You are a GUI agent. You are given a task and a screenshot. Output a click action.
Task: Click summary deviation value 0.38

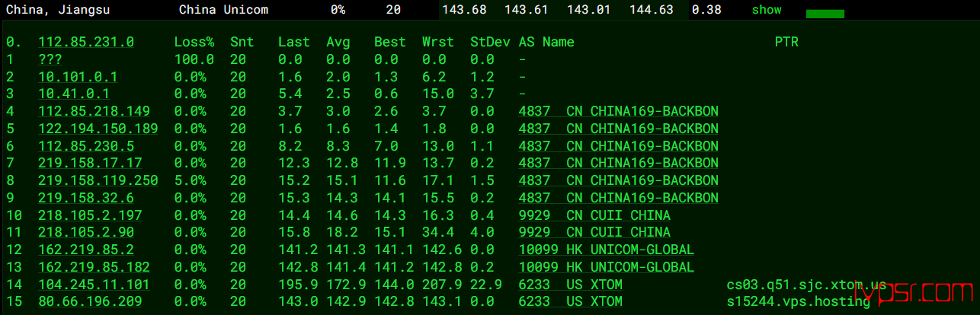point(706,10)
